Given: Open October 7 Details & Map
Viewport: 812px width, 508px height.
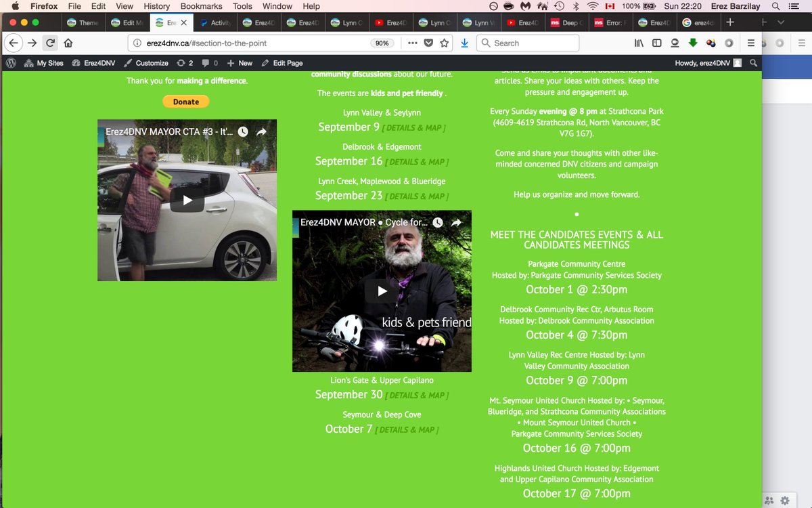Looking at the screenshot, I should 407,430.
